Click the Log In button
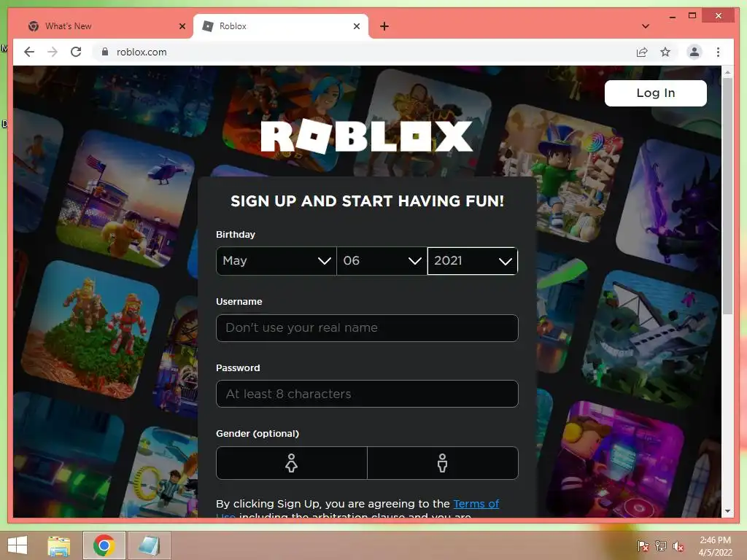 [656, 93]
